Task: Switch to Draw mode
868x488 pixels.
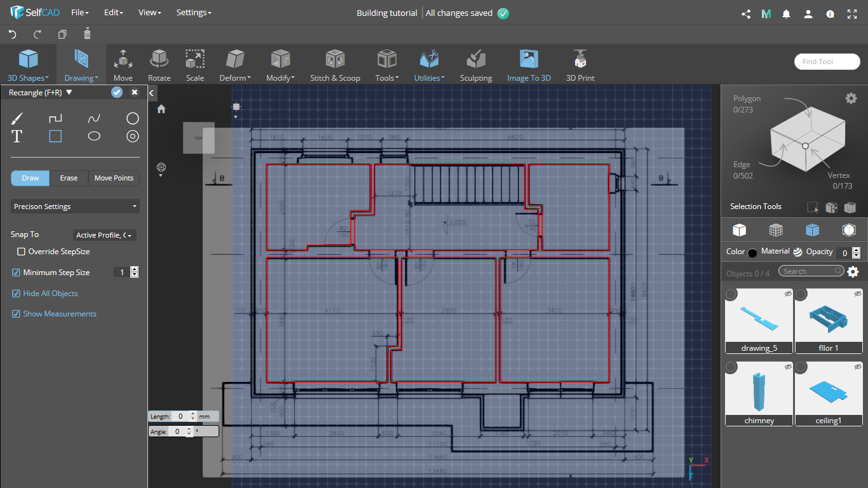Action: pos(31,178)
